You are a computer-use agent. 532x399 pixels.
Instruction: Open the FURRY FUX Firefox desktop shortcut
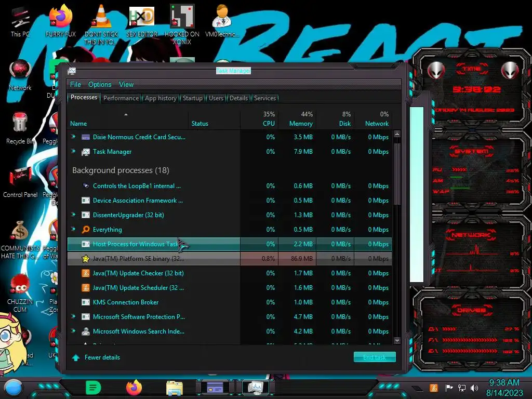coord(61,22)
